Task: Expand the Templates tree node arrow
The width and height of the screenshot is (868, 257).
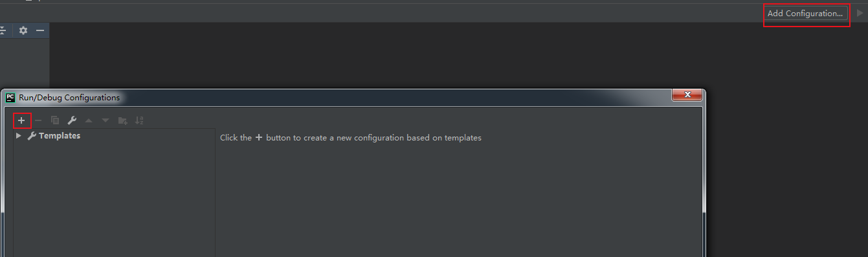Action: [19, 136]
